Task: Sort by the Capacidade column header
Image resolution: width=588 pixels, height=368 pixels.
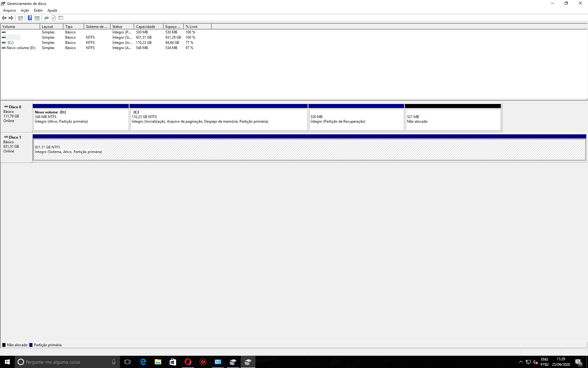Action: coord(149,27)
